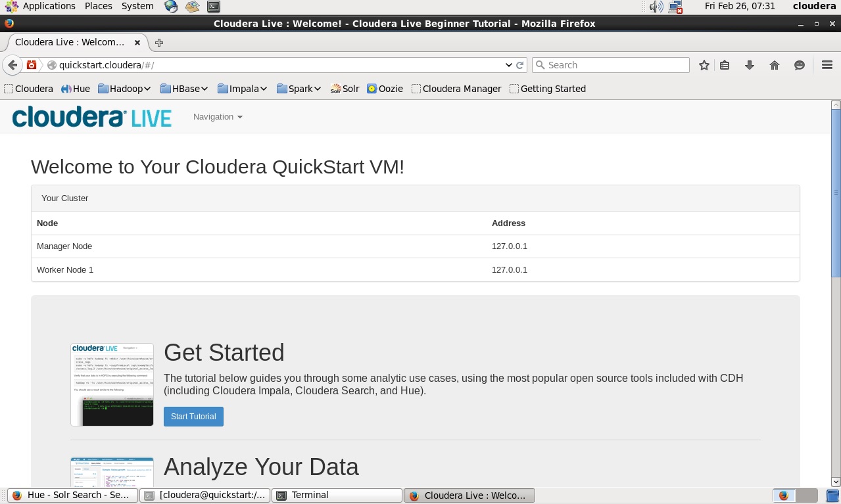This screenshot has width=841, height=504.
Task: Open the Navigation dropdown menu
Action: click(218, 117)
